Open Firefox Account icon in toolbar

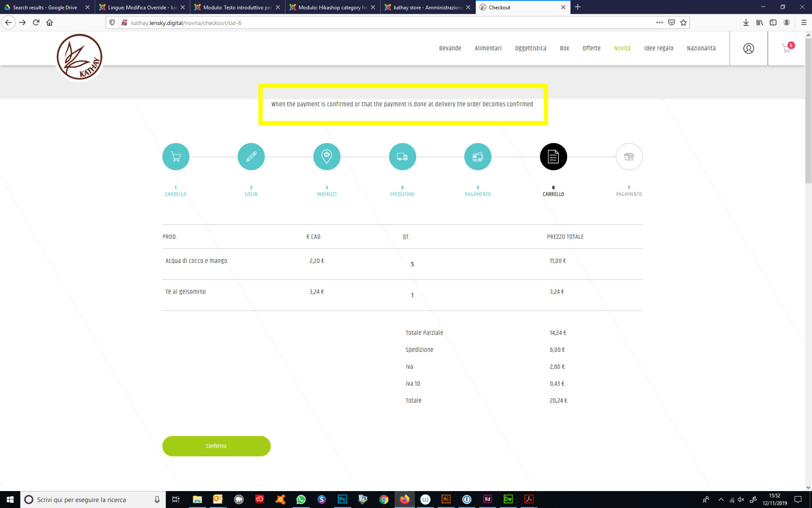click(787, 23)
